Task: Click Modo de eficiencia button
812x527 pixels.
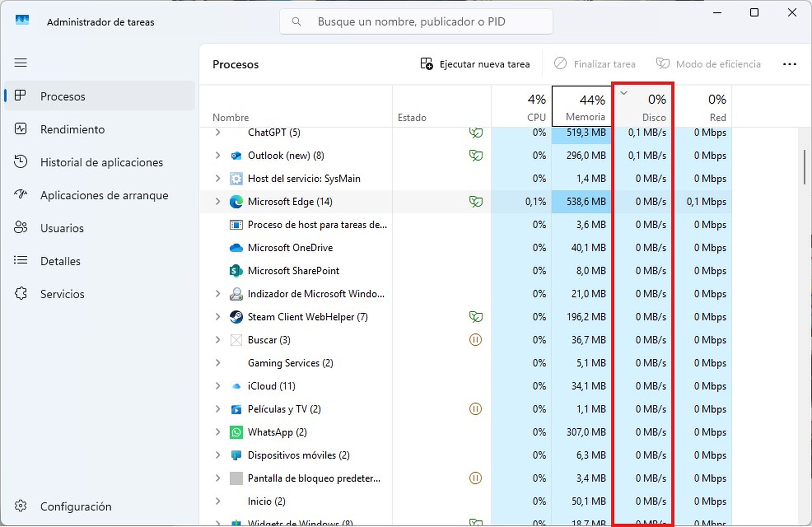Action: 709,64
